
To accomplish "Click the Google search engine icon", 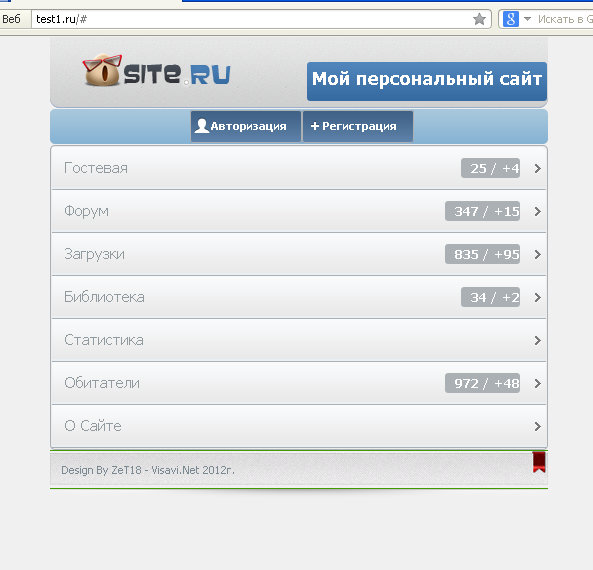I will coord(511,19).
